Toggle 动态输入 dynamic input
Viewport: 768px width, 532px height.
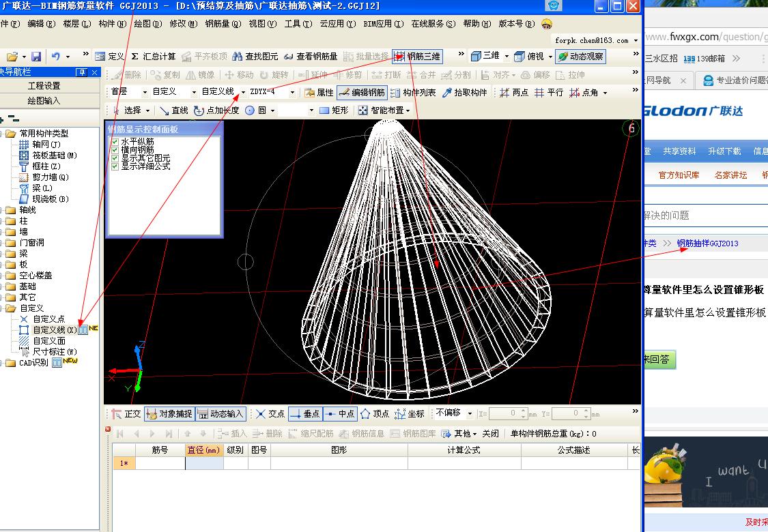click(x=220, y=414)
